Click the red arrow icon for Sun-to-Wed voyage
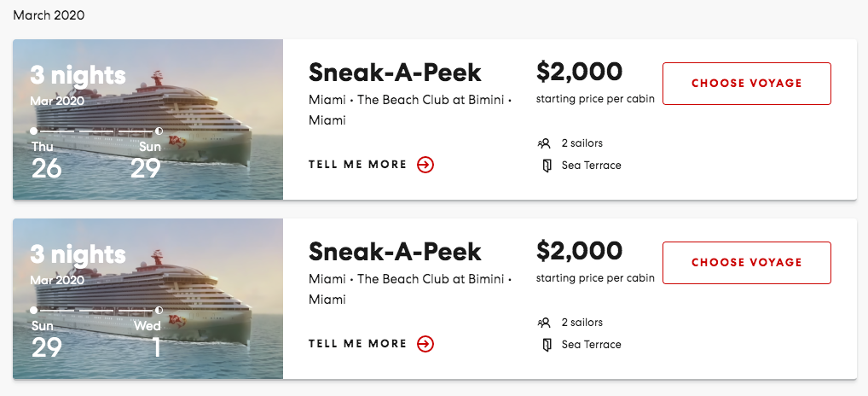 425,344
